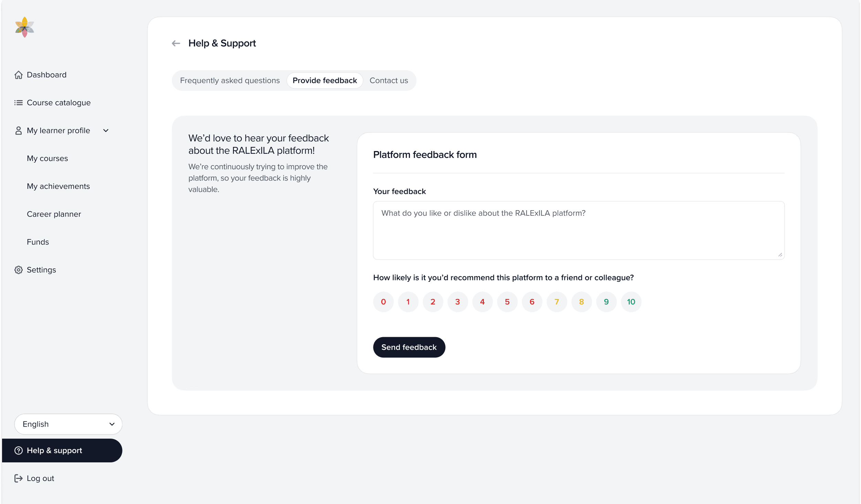Open Dashboard via the home icon

pyautogui.click(x=19, y=75)
